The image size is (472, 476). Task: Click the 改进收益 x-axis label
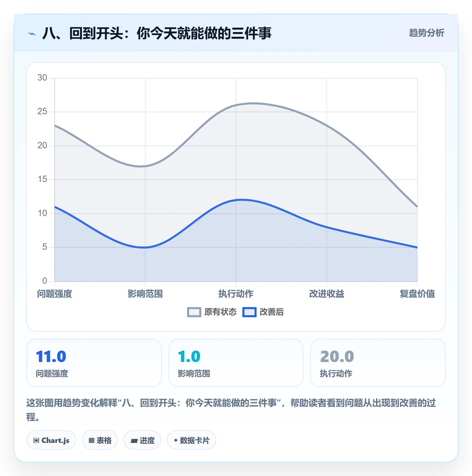(x=327, y=294)
